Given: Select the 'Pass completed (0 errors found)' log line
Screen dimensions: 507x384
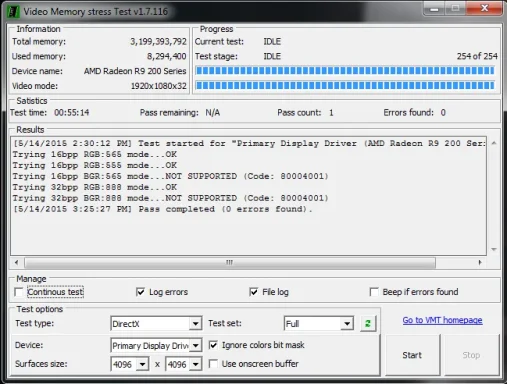Looking at the screenshot, I should (163, 209).
